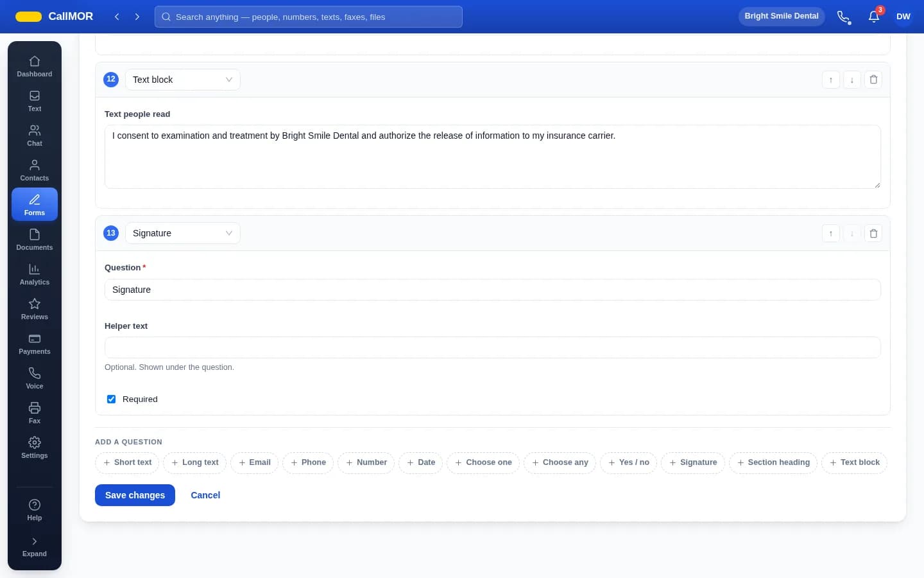Click the phone dialer icon in header
Viewport: 924px width, 578px height.
(844, 17)
